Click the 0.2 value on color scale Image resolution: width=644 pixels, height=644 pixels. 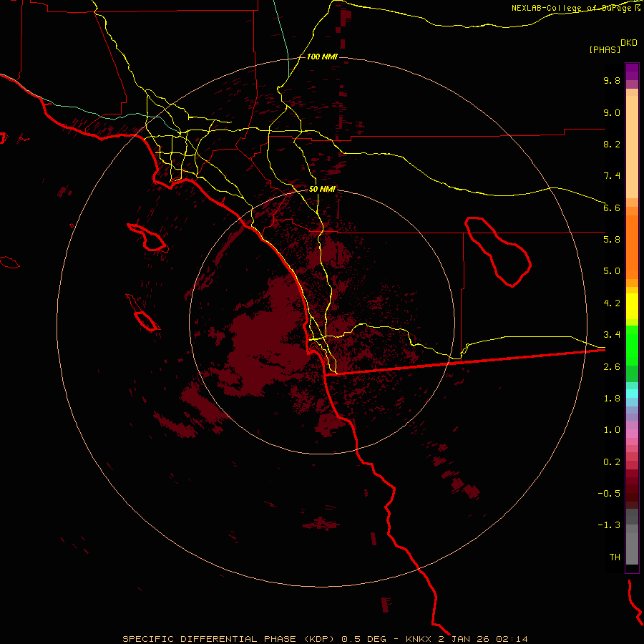coord(612,462)
